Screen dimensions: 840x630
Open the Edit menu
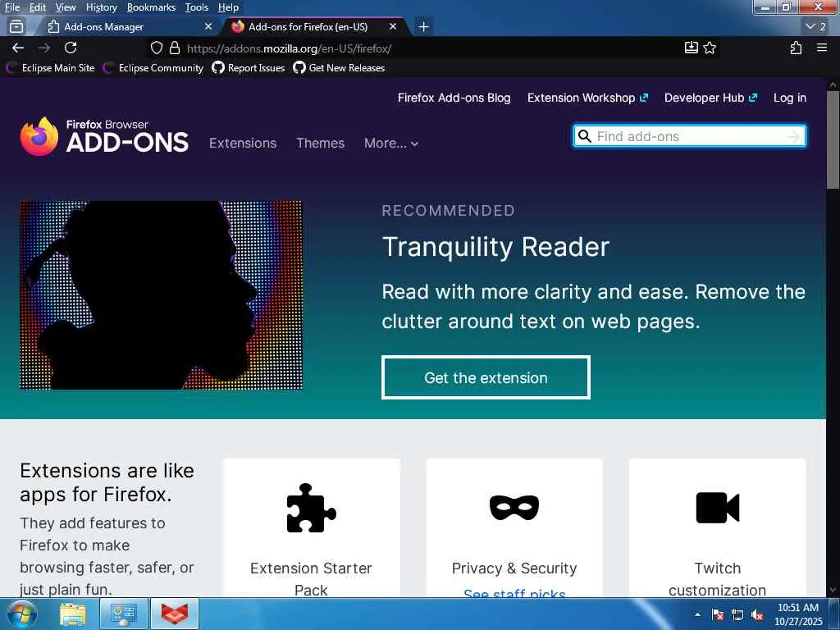click(38, 7)
